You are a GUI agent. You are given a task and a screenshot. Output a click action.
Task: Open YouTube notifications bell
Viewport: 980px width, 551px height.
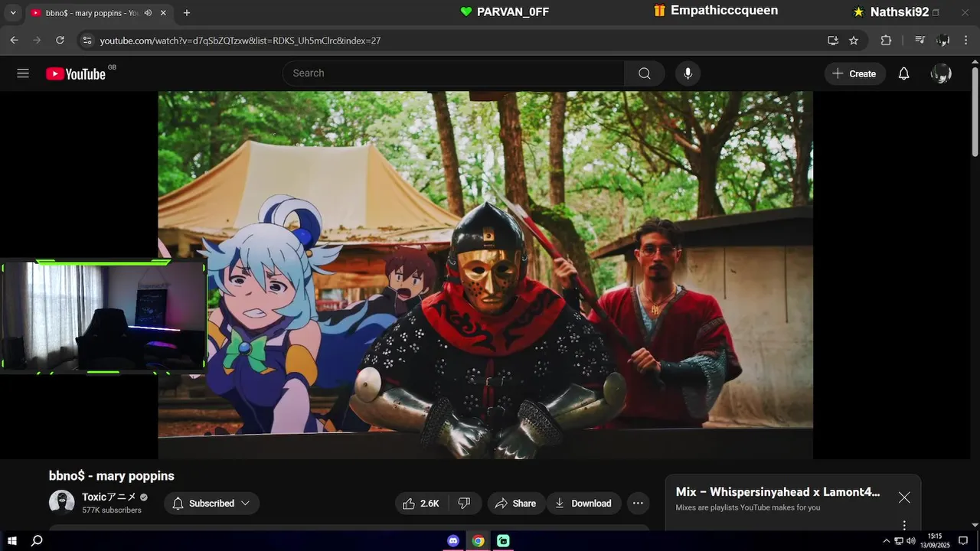tap(903, 73)
